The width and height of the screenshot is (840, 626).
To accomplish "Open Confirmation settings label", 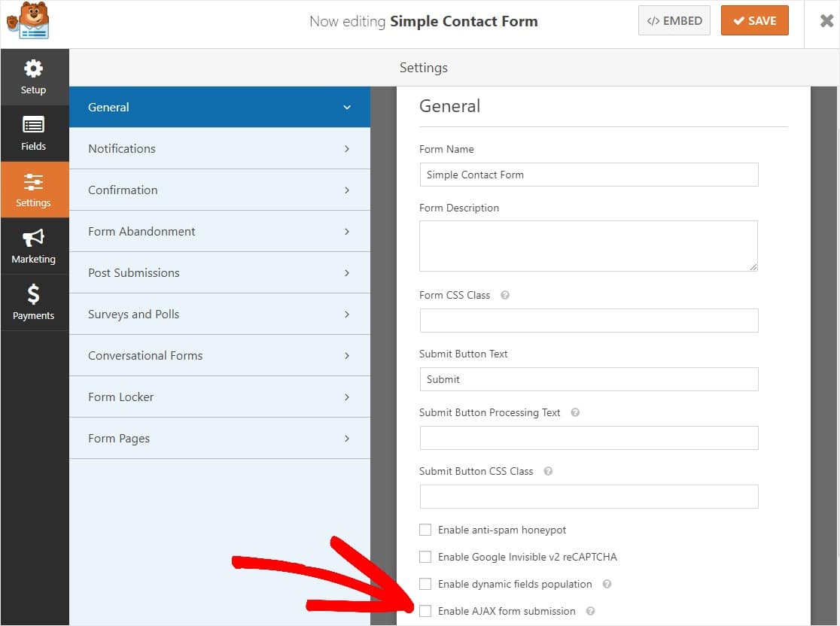I will tap(123, 190).
